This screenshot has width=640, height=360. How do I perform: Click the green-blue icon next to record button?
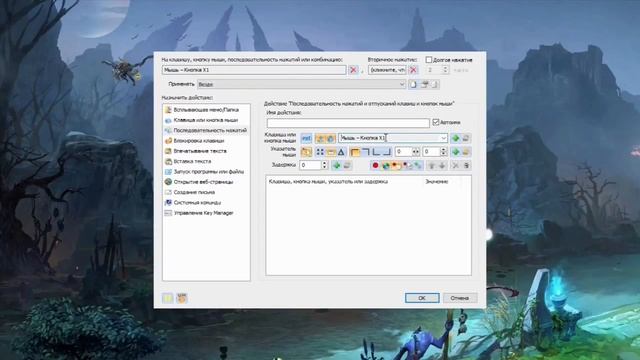(385, 165)
